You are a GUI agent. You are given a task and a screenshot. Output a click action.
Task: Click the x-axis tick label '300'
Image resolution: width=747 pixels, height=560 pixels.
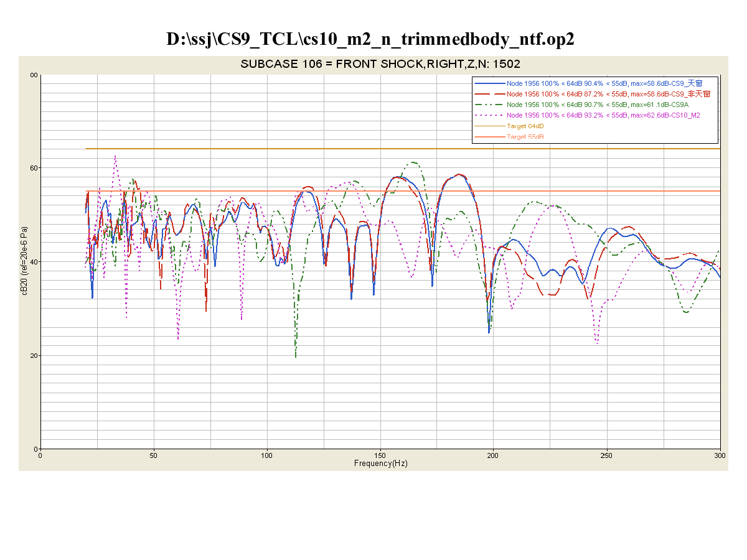click(x=720, y=455)
